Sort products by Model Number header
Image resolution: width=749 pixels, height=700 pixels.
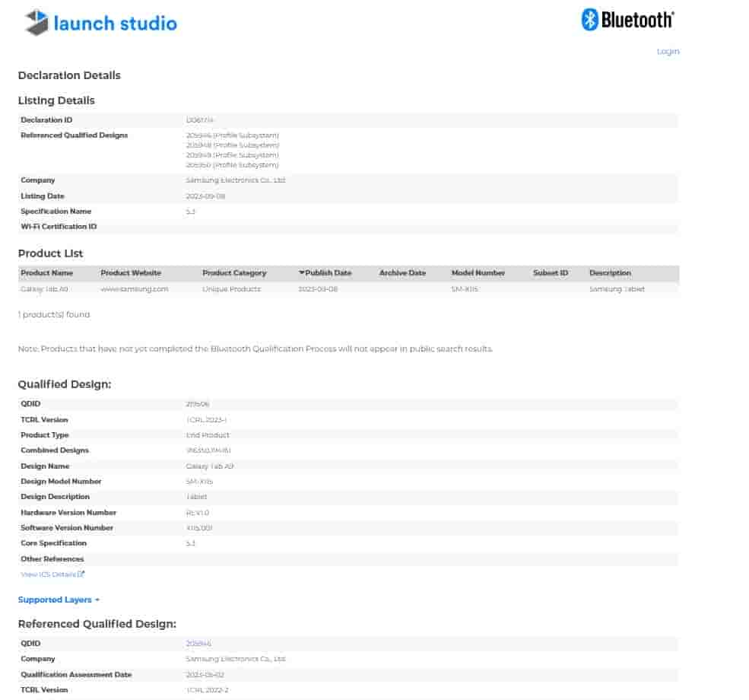(x=478, y=273)
